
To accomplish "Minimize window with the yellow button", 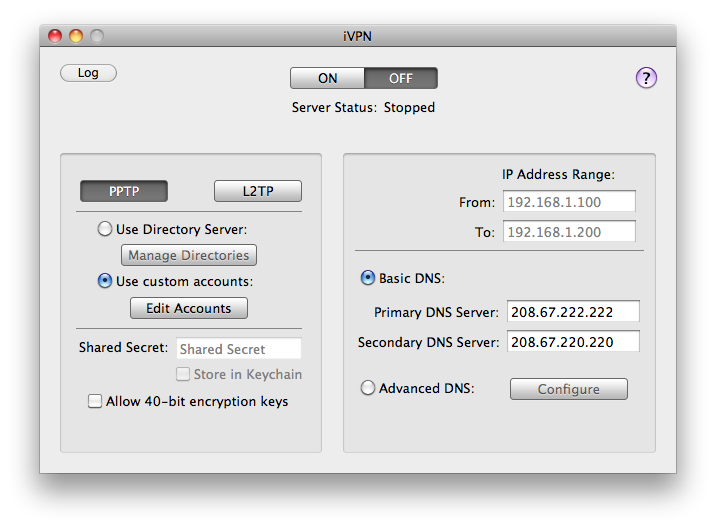I will [76, 36].
